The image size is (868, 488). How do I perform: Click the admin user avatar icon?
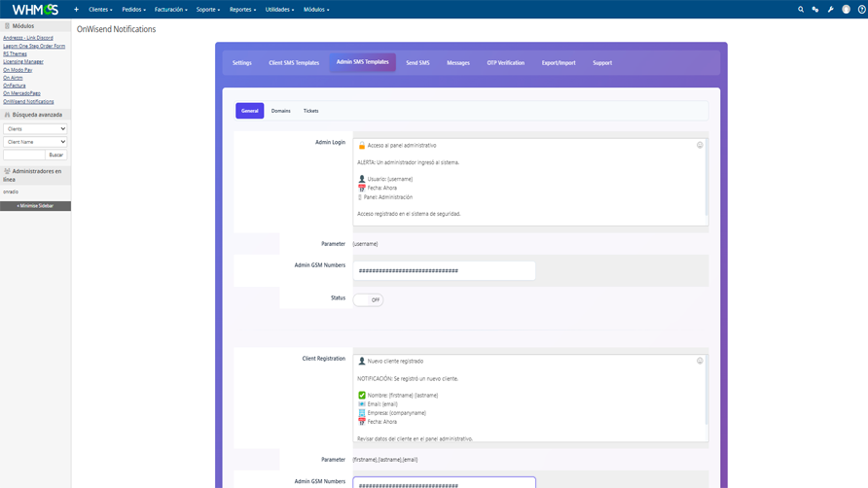[846, 10]
